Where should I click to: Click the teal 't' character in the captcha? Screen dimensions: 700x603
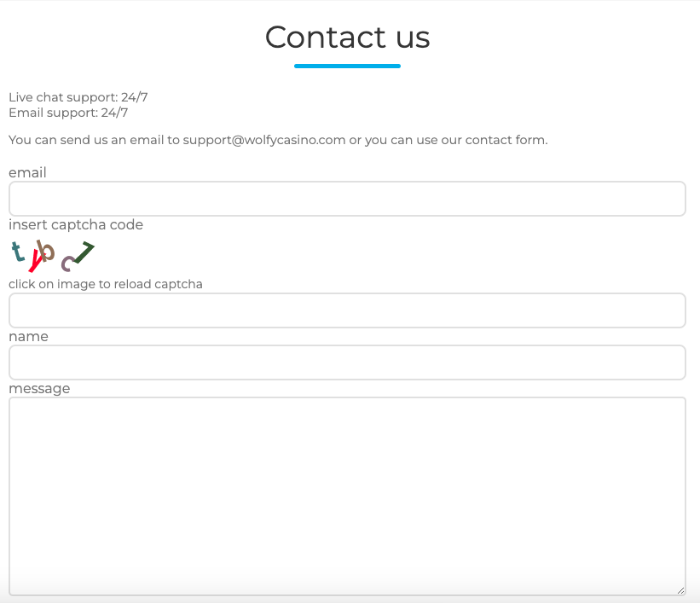pyautogui.click(x=17, y=251)
